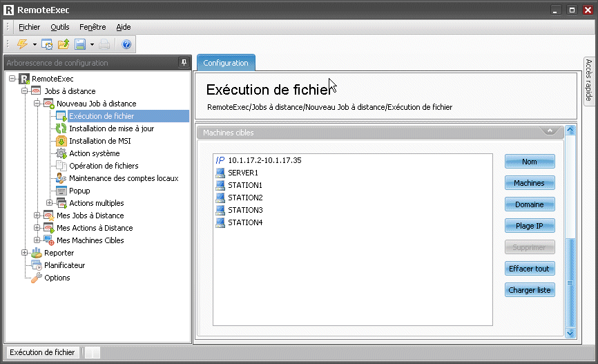The width and height of the screenshot is (598, 364).
Task: Click the Options wrench icon
Action: pyautogui.click(x=37, y=278)
